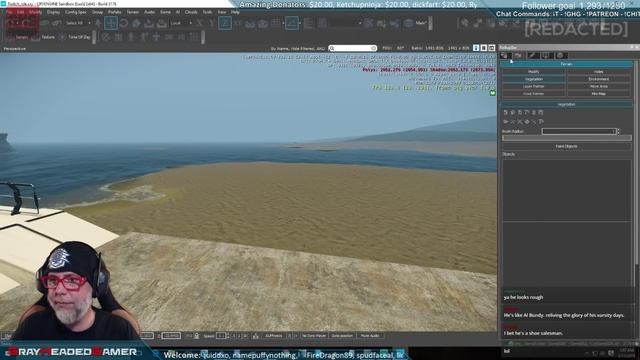This screenshot has width=640, height=360.
Task: Collapse the Terrain rollup header
Action: (x=566, y=64)
